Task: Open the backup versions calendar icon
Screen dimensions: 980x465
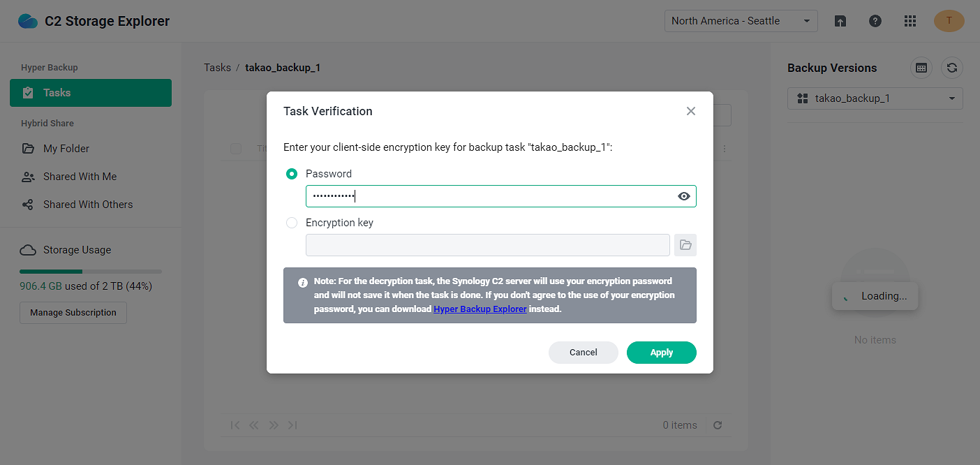Action: [921, 68]
